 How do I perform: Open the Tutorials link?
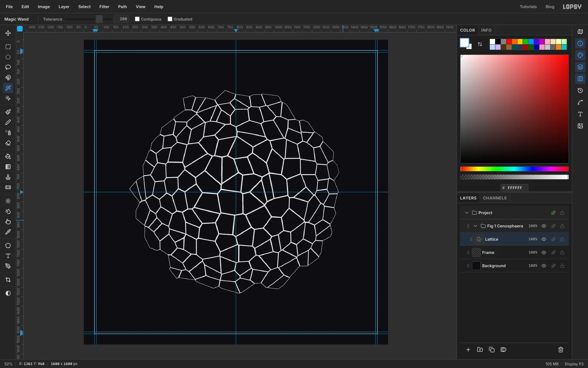[x=528, y=7]
